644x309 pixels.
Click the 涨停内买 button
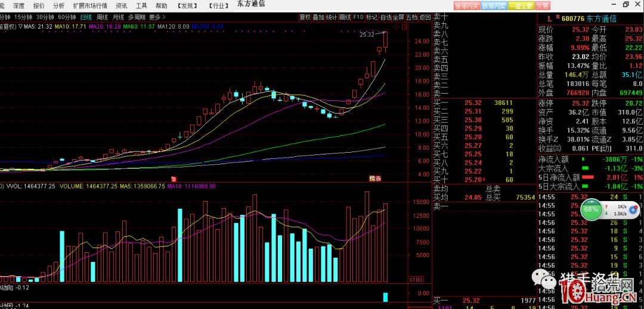pyautogui.click(x=467, y=6)
